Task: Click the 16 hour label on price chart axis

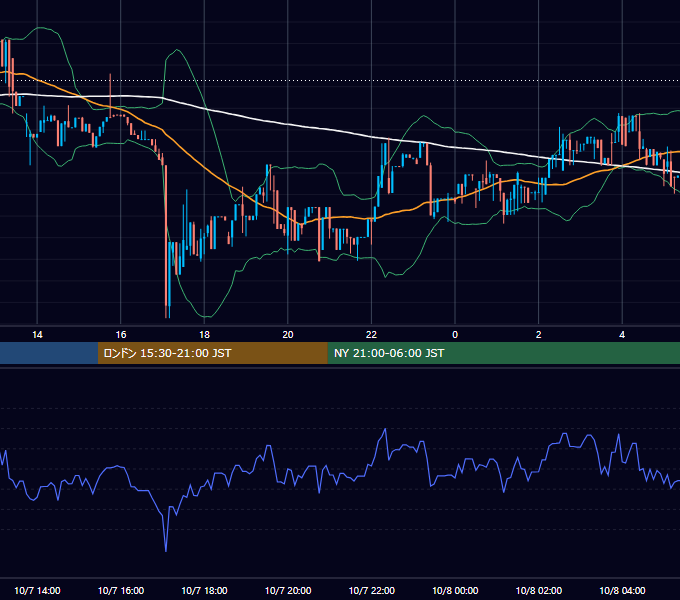Action: click(x=121, y=335)
